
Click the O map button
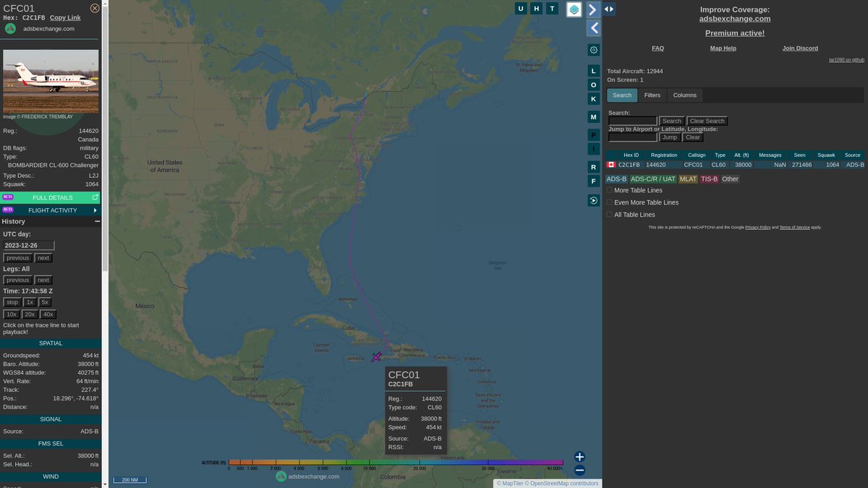click(594, 85)
